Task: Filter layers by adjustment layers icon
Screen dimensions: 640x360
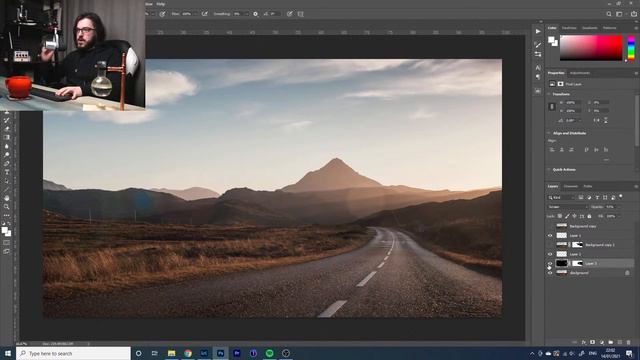Action: coord(589,198)
